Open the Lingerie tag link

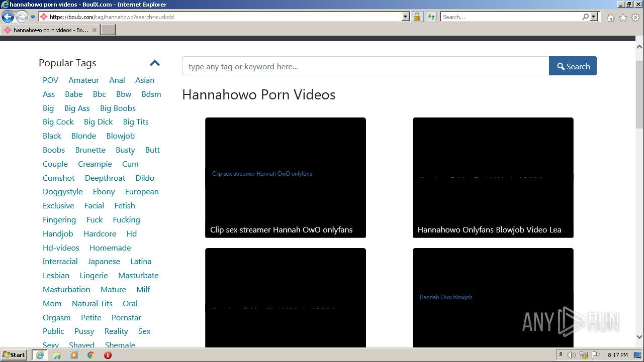coord(94,276)
